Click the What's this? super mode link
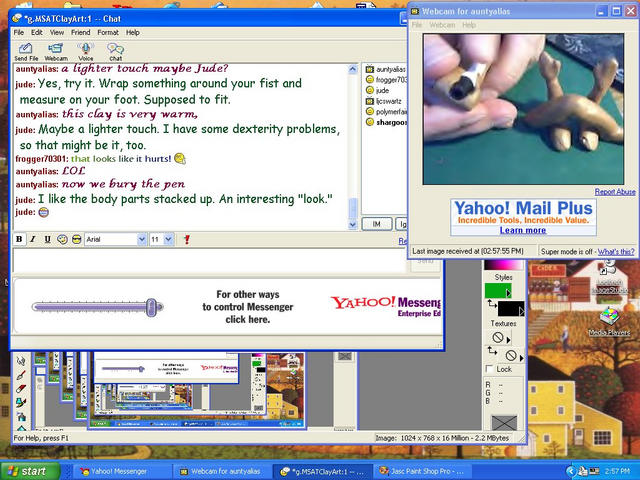This screenshot has height=480, width=640. (x=616, y=251)
